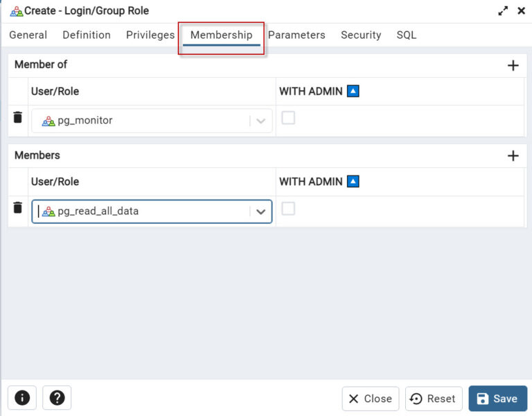532x416 pixels.
Task: Maximize dialog with the expand arrows icon
Action: click(503, 11)
